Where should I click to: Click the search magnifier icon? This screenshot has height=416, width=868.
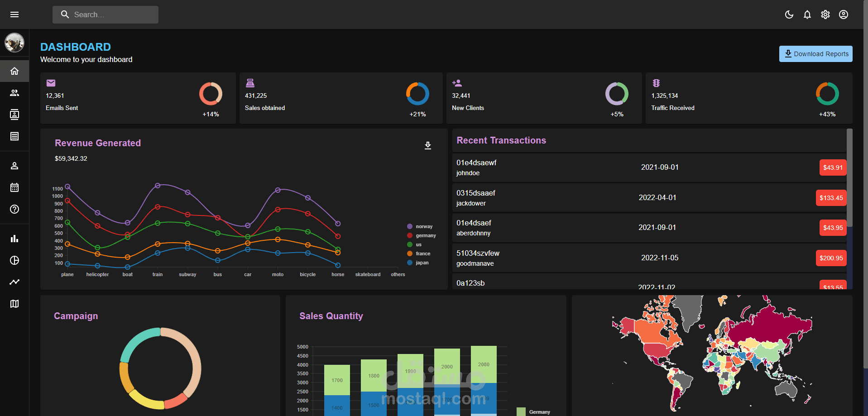point(65,14)
